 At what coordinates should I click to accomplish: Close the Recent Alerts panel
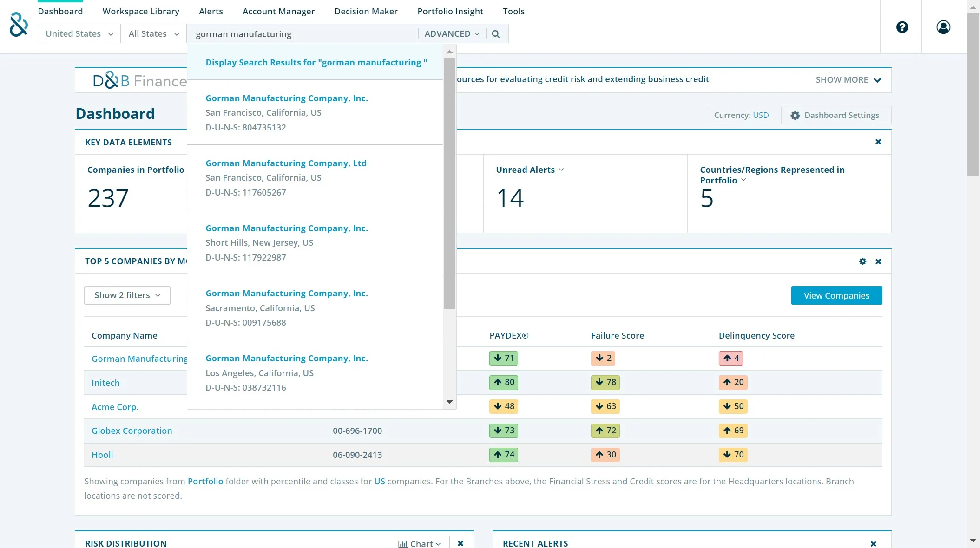coord(873,543)
